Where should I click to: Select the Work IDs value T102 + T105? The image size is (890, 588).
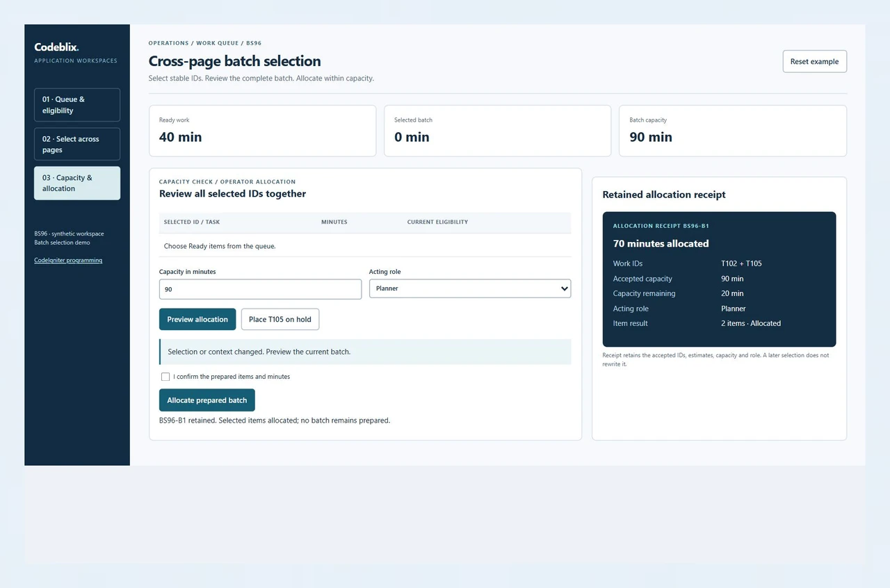(741, 263)
